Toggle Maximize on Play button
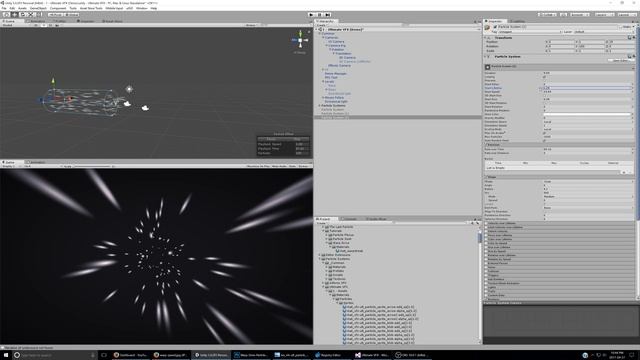Viewport: 640px width, 360px height. pyautogui.click(x=258, y=167)
